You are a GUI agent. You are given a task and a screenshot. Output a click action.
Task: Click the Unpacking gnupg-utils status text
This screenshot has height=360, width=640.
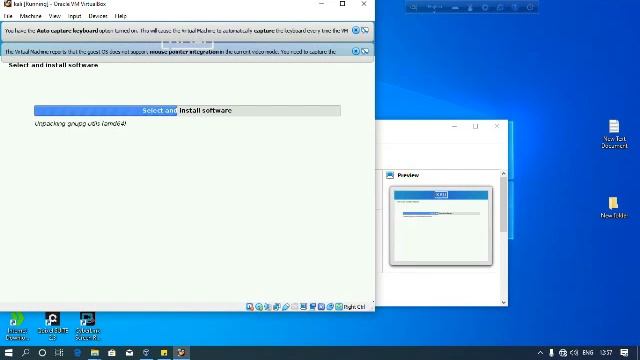(x=80, y=123)
